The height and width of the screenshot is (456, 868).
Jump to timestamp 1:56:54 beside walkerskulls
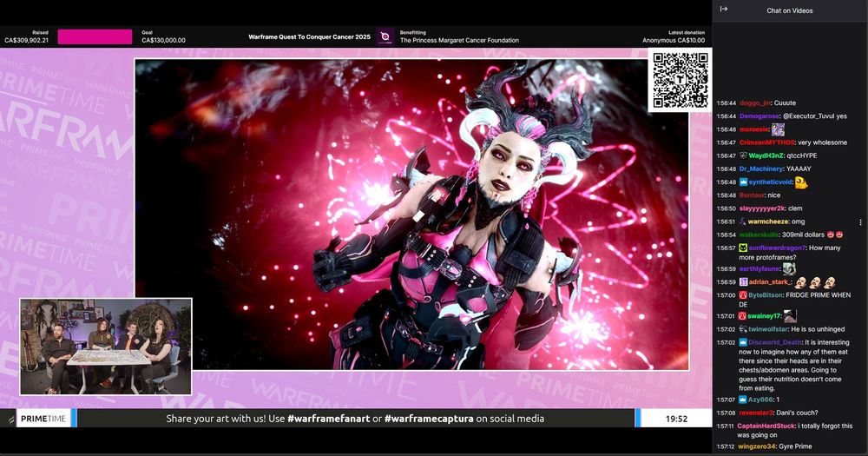click(726, 235)
